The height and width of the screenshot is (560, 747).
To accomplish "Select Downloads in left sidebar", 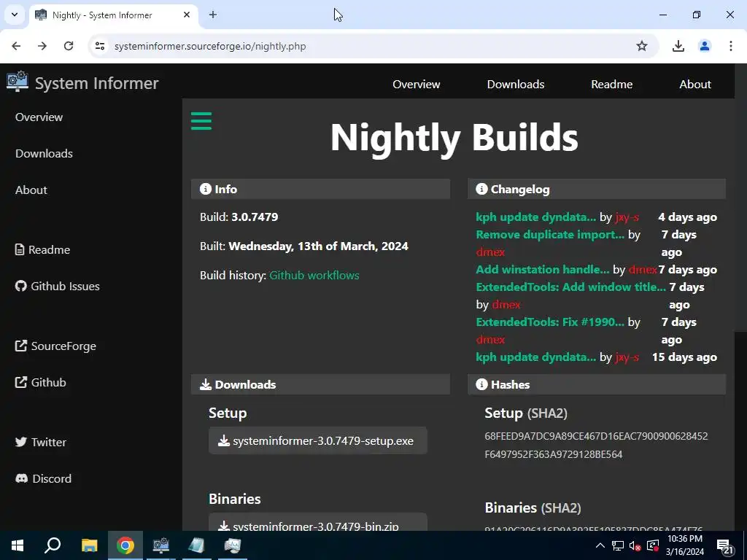I will point(44,153).
